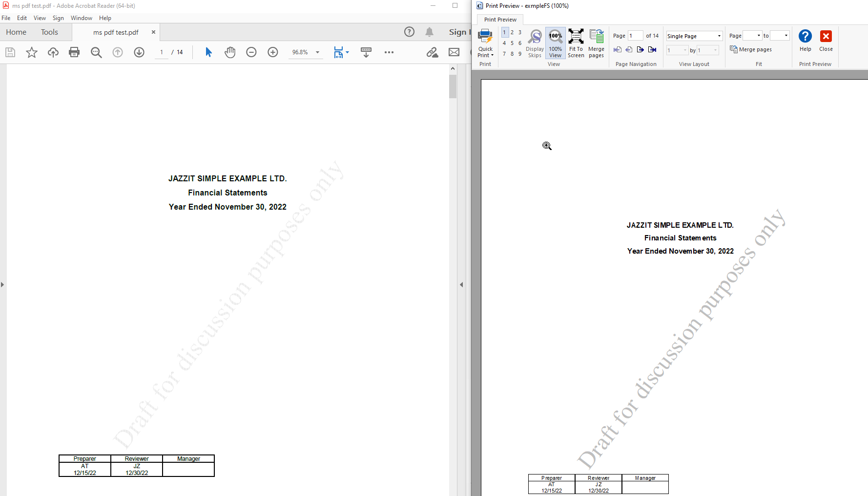This screenshot has height=496, width=868.
Task: Type a page number in Acrobat page field
Action: (x=161, y=52)
